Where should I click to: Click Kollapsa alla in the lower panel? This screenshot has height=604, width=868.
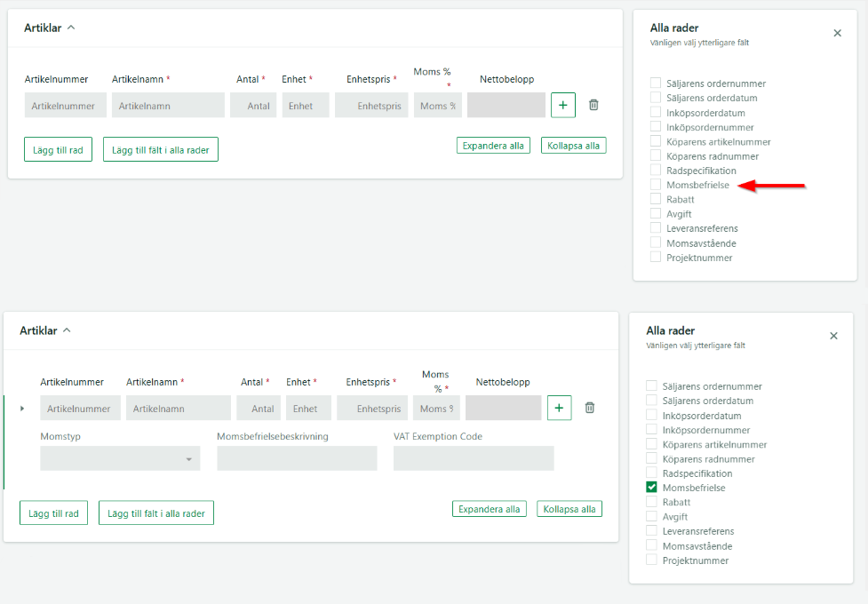point(569,509)
